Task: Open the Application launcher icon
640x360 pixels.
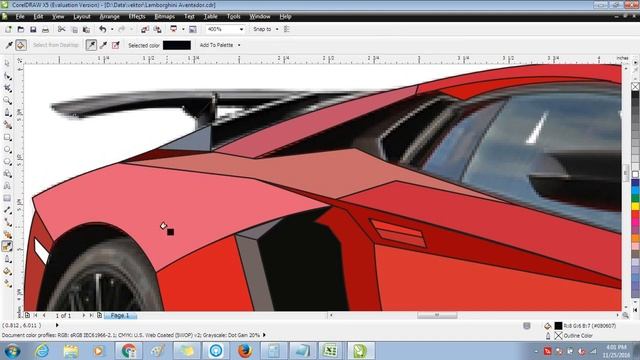Action: click(x=173, y=29)
